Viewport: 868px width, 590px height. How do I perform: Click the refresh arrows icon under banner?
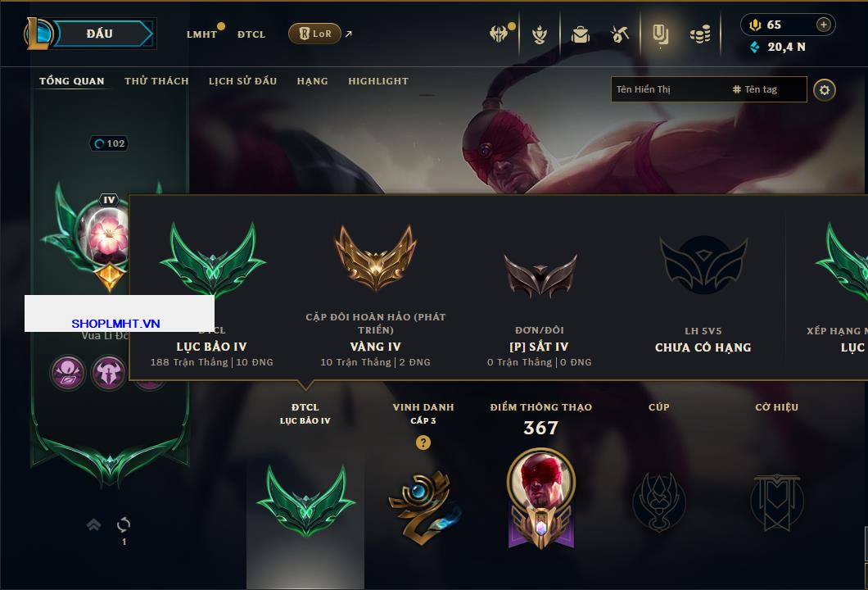[124, 524]
